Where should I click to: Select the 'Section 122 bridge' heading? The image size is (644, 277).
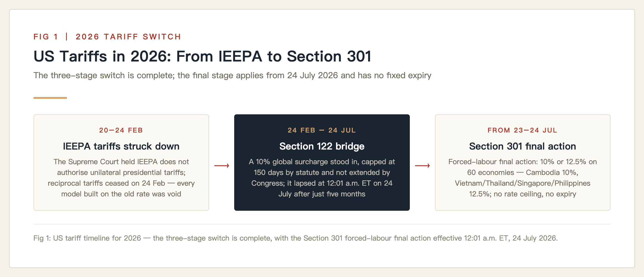click(x=322, y=146)
